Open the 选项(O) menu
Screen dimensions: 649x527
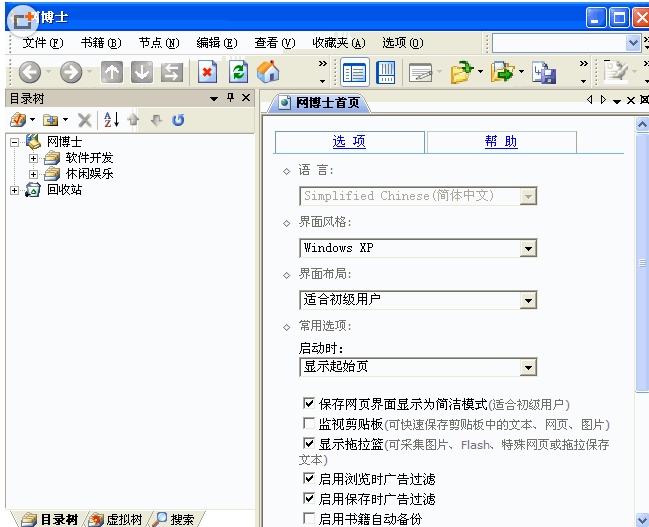tap(402, 43)
